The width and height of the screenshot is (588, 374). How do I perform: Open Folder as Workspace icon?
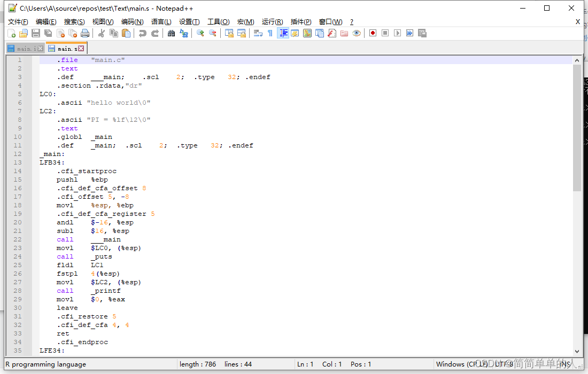344,33
